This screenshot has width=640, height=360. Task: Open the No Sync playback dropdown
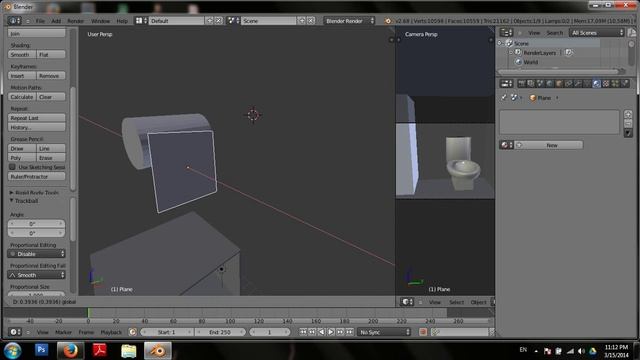[x=384, y=332]
